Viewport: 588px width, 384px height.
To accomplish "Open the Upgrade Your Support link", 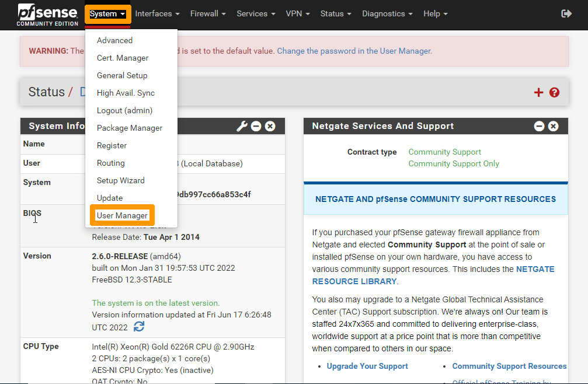I will pyautogui.click(x=367, y=366).
